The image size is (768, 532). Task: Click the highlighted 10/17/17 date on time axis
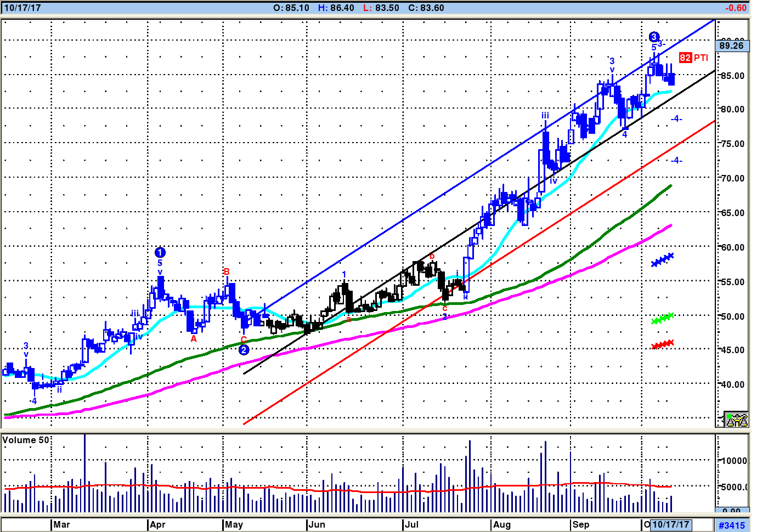[670, 524]
